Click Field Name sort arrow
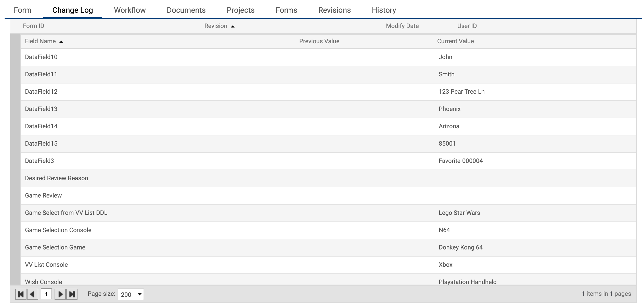644x308 pixels. (61, 42)
